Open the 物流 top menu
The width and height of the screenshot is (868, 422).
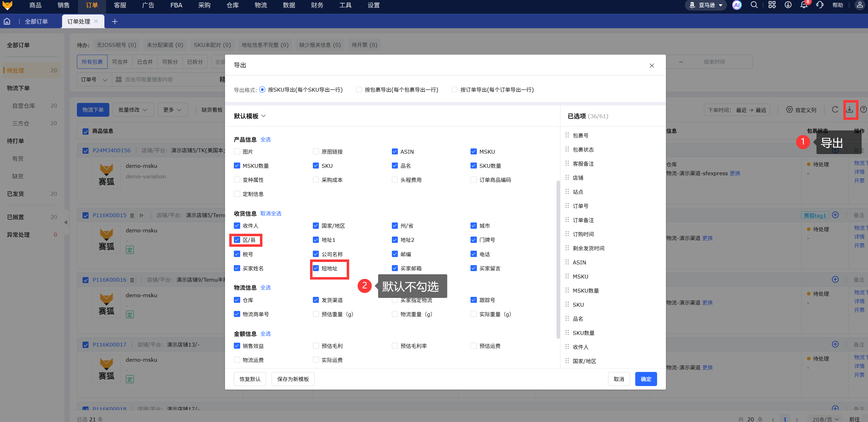pyautogui.click(x=261, y=5)
